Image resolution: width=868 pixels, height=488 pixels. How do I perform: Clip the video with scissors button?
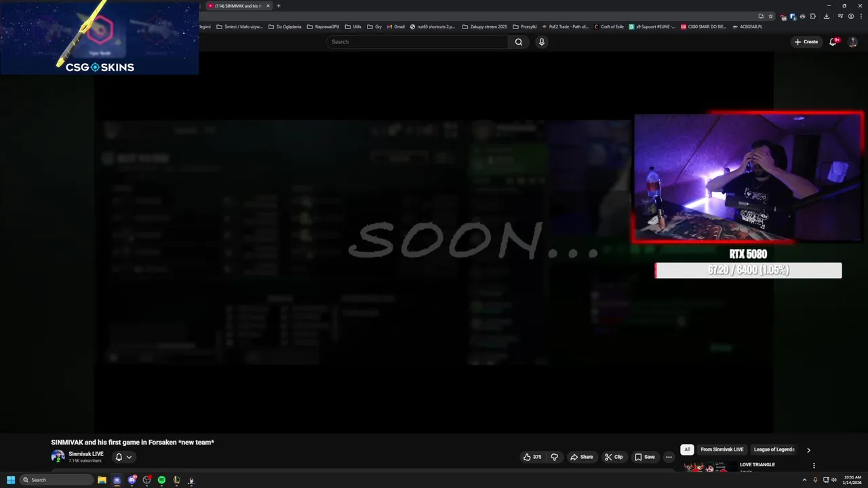pyautogui.click(x=614, y=457)
